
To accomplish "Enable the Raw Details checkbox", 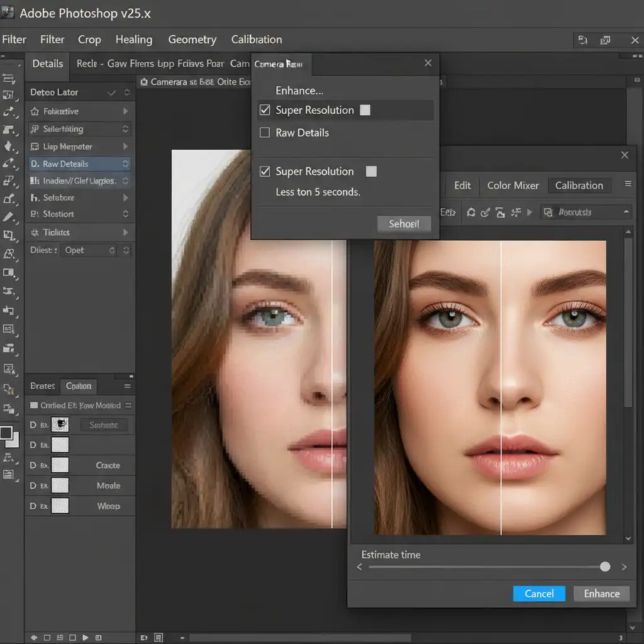I will 265,133.
